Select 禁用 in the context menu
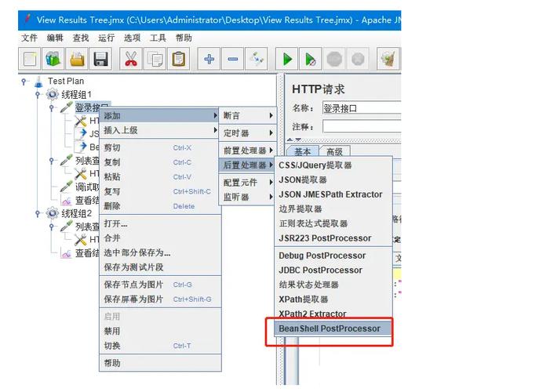The width and height of the screenshot is (550, 392). (160, 331)
